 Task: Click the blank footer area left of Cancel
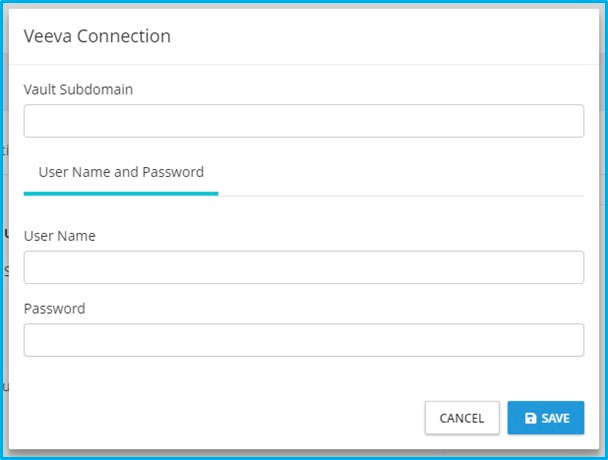pyautogui.click(x=220, y=418)
